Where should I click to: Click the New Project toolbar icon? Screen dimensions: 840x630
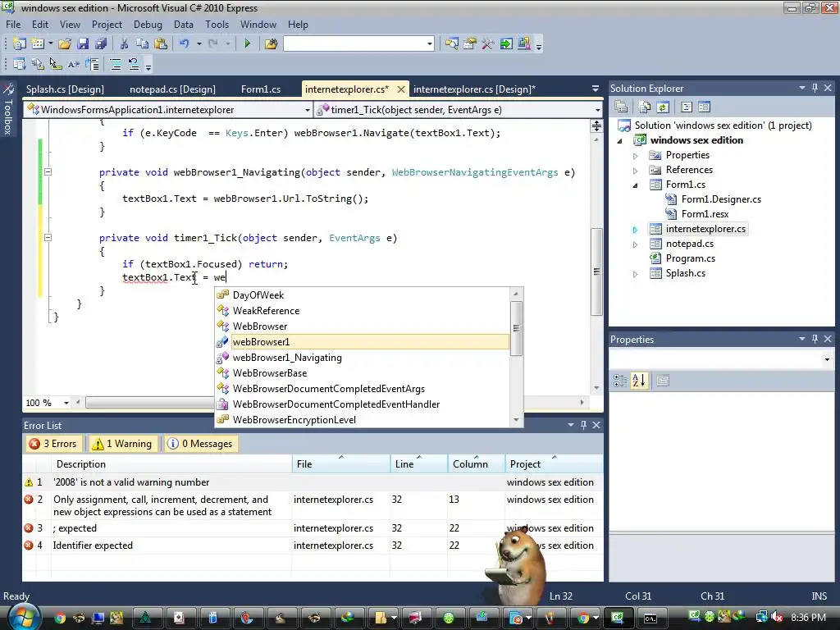[20, 44]
